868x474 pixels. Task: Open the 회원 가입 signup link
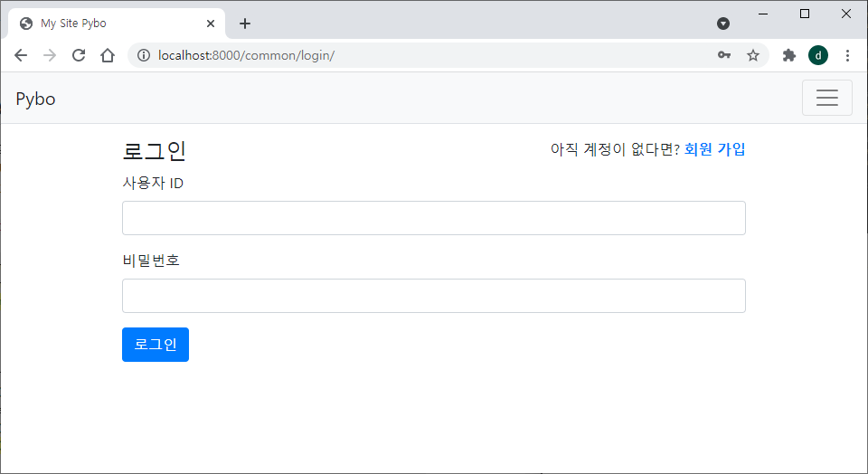click(x=714, y=149)
